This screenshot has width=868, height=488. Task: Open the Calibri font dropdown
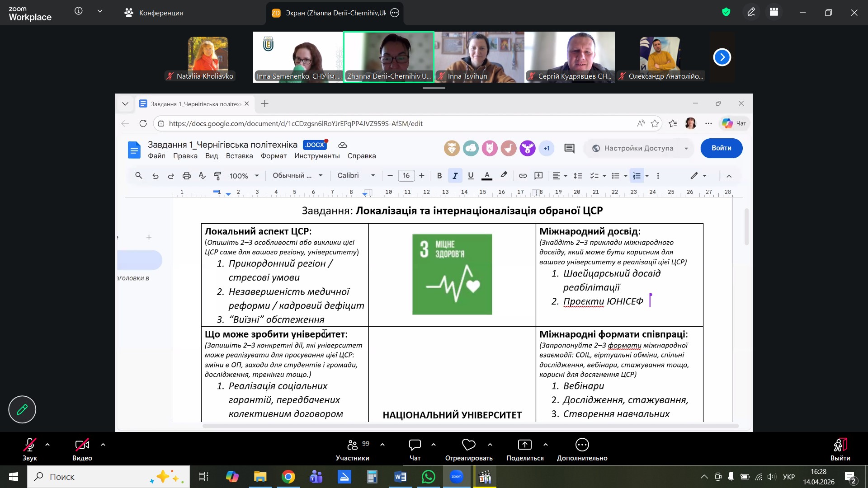356,176
